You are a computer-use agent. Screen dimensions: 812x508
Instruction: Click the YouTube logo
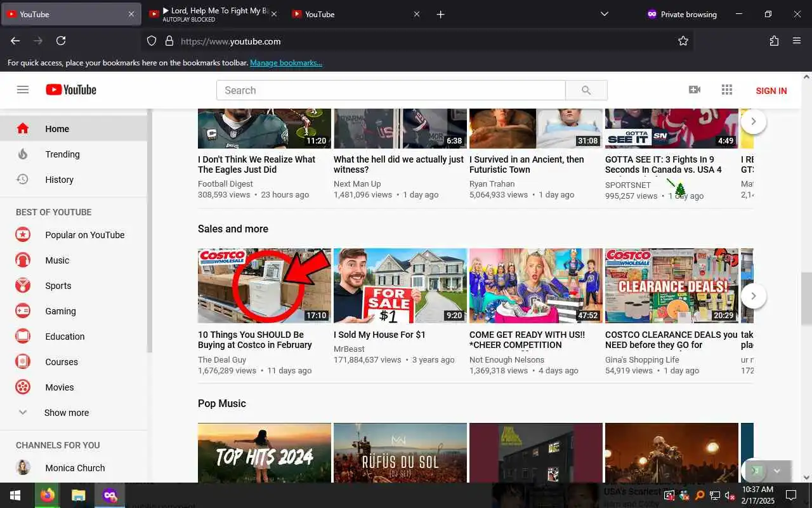tap(71, 90)
